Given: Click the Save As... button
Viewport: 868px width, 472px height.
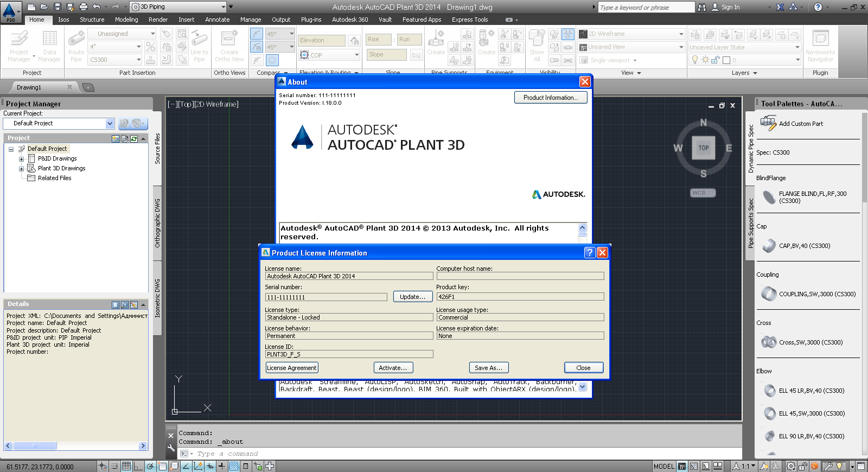Looking at the screenshot, I should click(x=489, y=368).
